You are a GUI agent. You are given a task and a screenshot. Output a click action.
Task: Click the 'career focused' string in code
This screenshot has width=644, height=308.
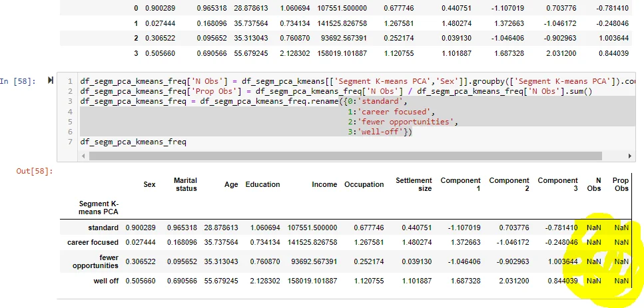(390, 112)
